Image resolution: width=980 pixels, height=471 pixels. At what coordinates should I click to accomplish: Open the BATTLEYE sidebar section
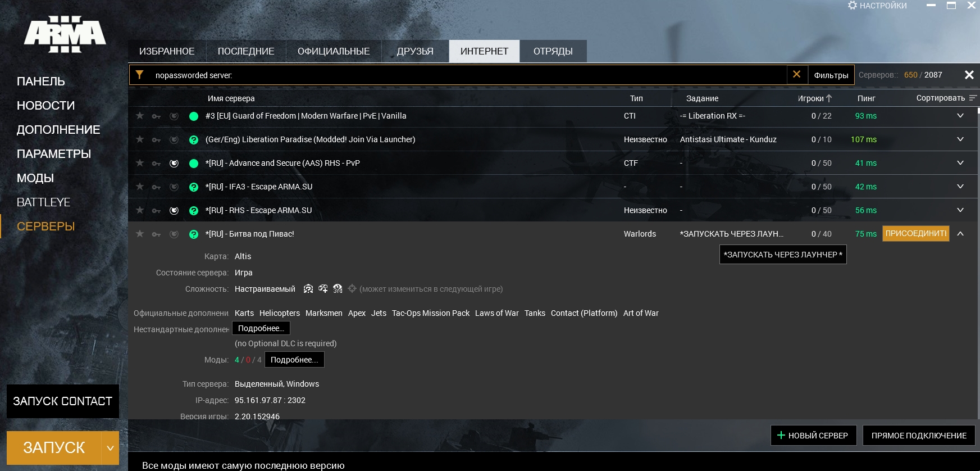click(43, 202)
